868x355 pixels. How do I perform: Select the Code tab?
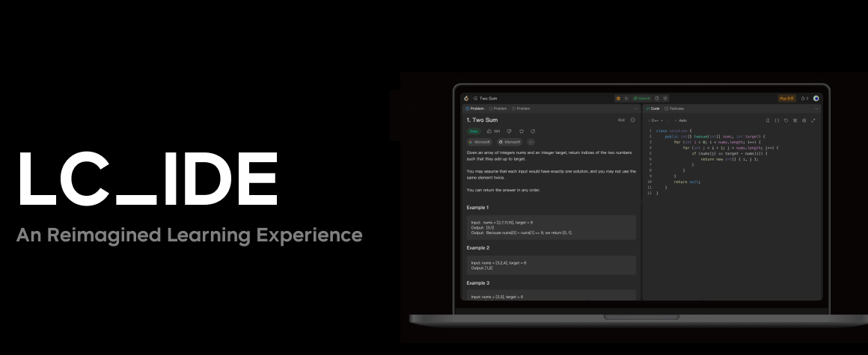point(653,108)
